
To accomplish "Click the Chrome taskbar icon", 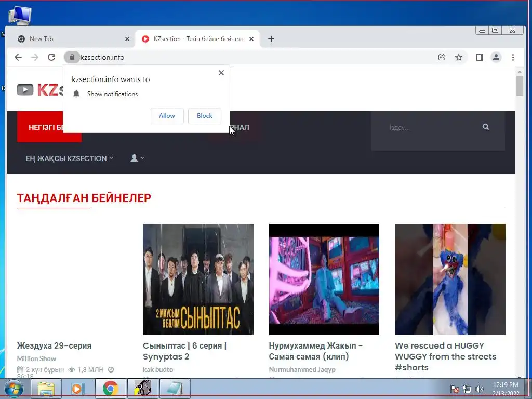I will pos(110,389).
